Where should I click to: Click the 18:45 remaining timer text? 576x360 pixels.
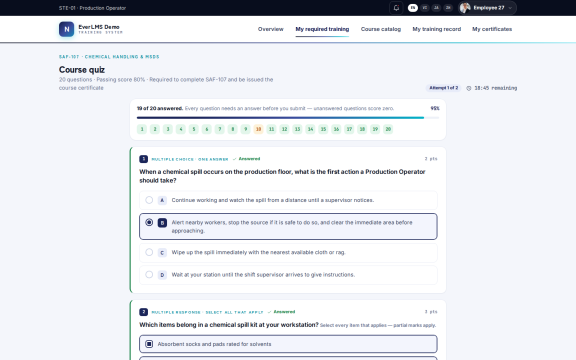point(496,88)
